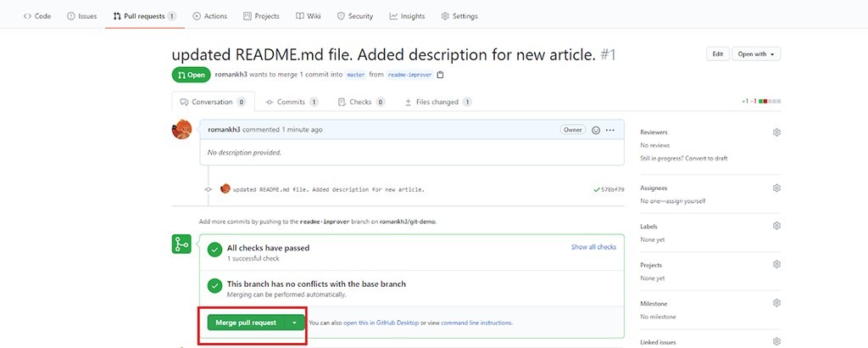Add emoji reaction to comment
This screenshot has width=868, height=348.
[596, 130]
